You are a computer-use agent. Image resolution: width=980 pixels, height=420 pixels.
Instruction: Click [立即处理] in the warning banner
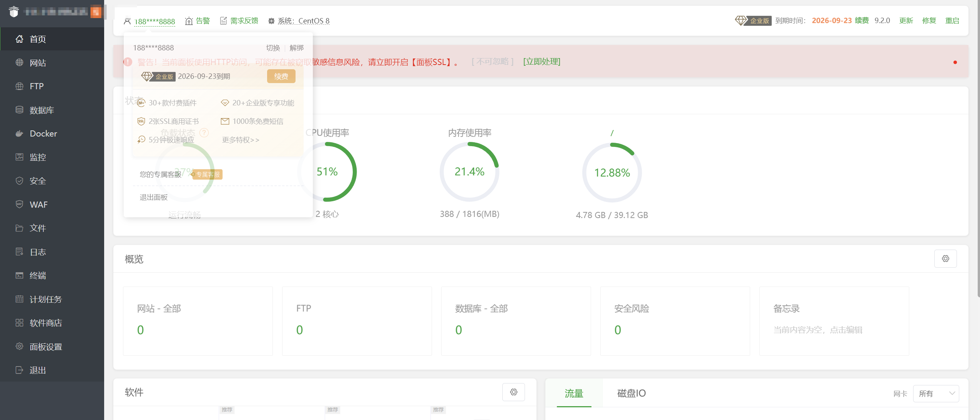[541, 62]
